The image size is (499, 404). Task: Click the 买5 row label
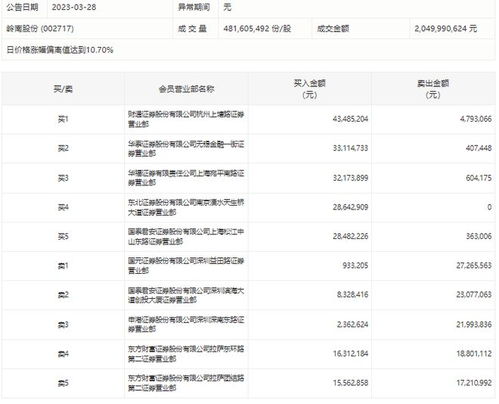63,236
